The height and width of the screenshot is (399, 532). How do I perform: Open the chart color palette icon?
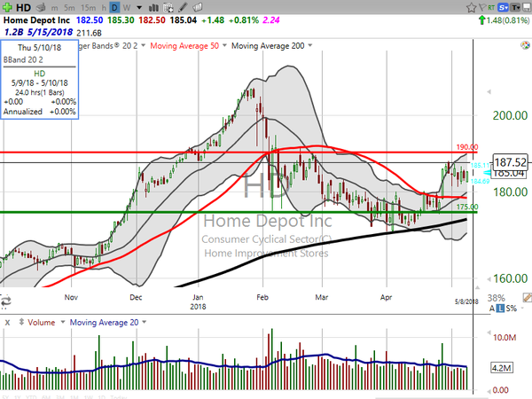[525, 45]
